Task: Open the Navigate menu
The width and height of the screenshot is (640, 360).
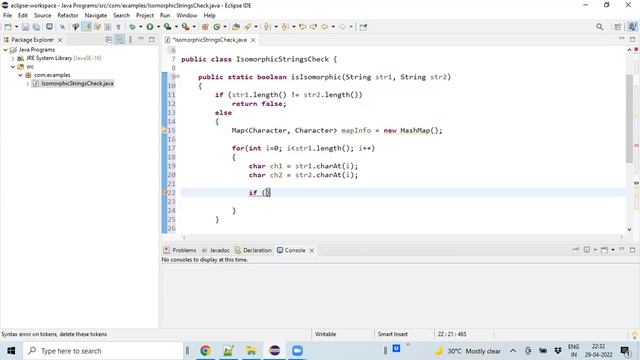Action: [x=96, y=16]
